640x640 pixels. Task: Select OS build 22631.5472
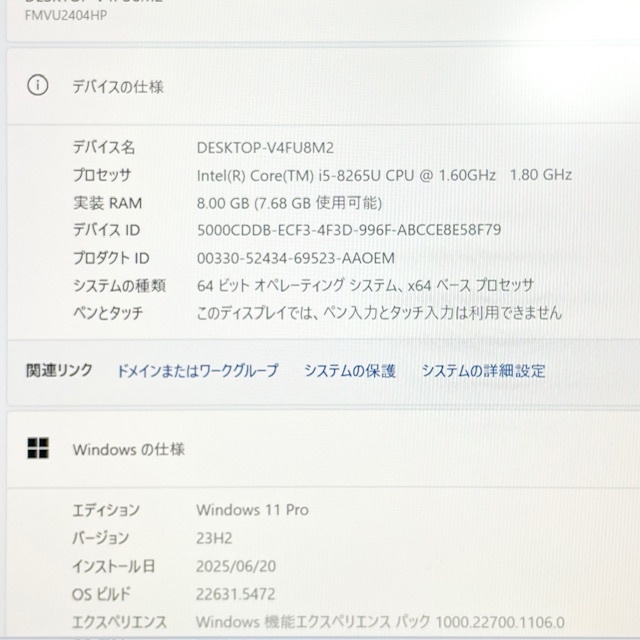click(x=236, y=594)
